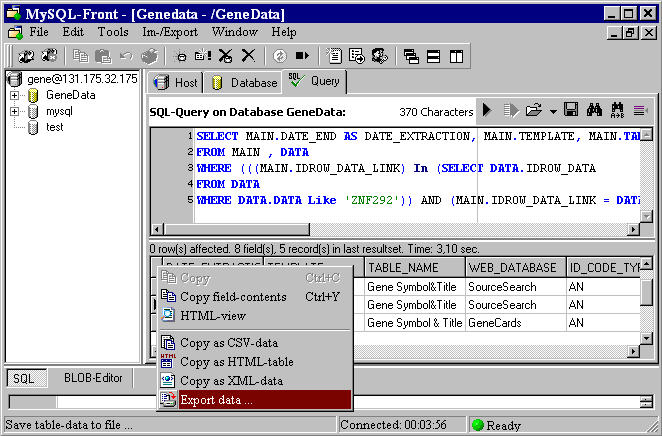
Task: Click the Gene Symbol & Title cell
Action: click(x=415, y=323)
